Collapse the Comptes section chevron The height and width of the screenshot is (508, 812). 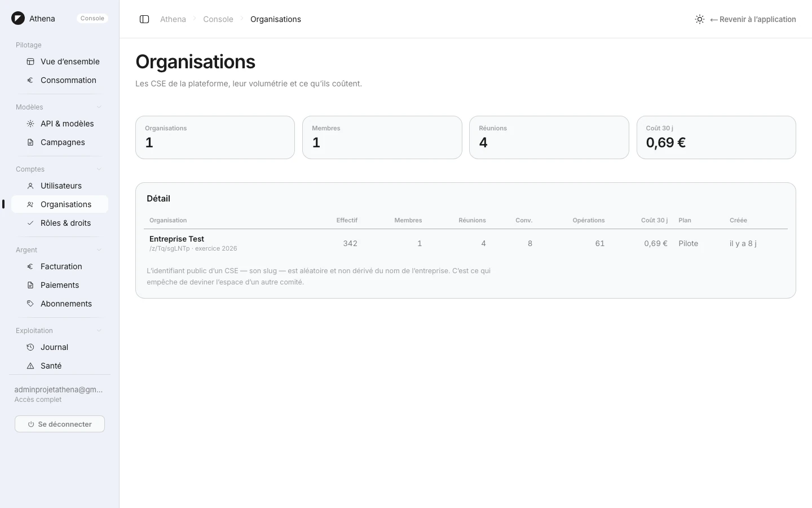(x=99, y=169)
